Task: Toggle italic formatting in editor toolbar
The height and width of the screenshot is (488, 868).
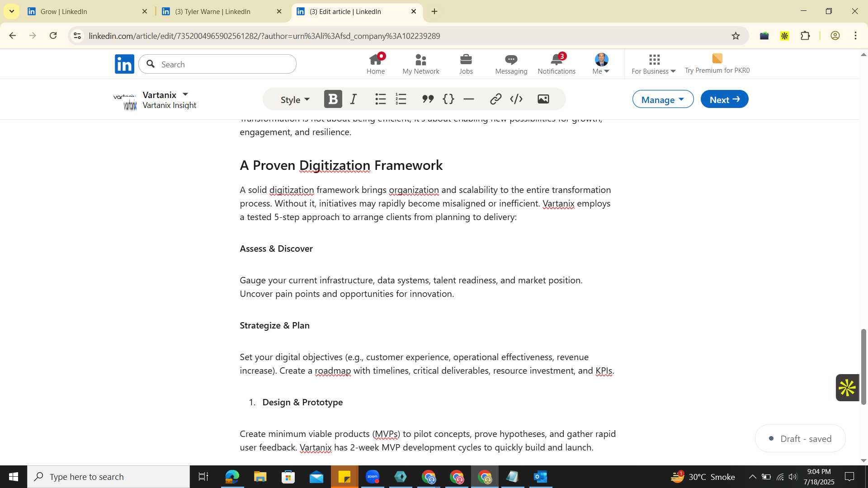Action: 354,99
